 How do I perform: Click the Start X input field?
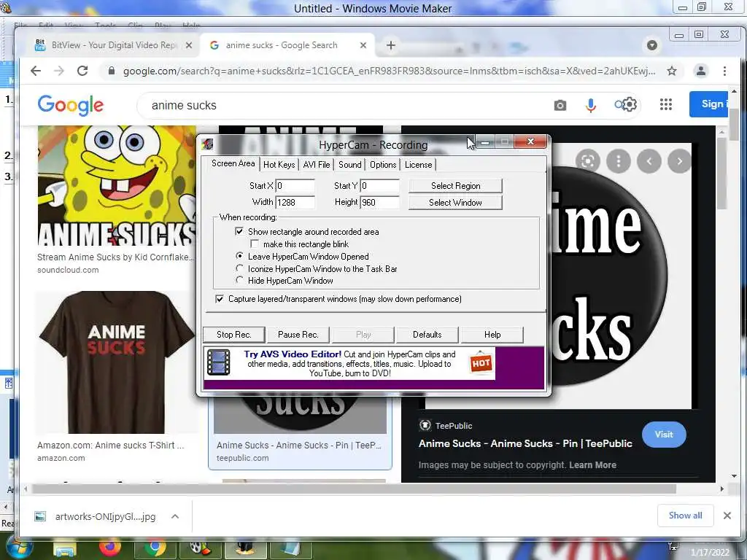click(295, 186)
